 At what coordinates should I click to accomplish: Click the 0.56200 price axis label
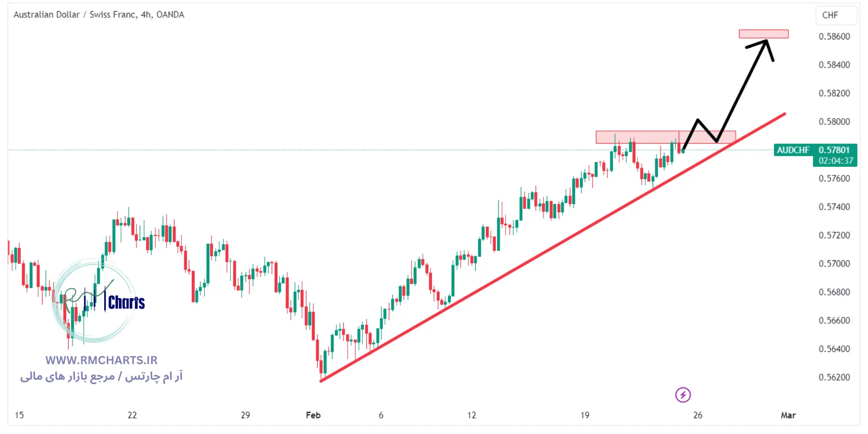tap(834, 377)
